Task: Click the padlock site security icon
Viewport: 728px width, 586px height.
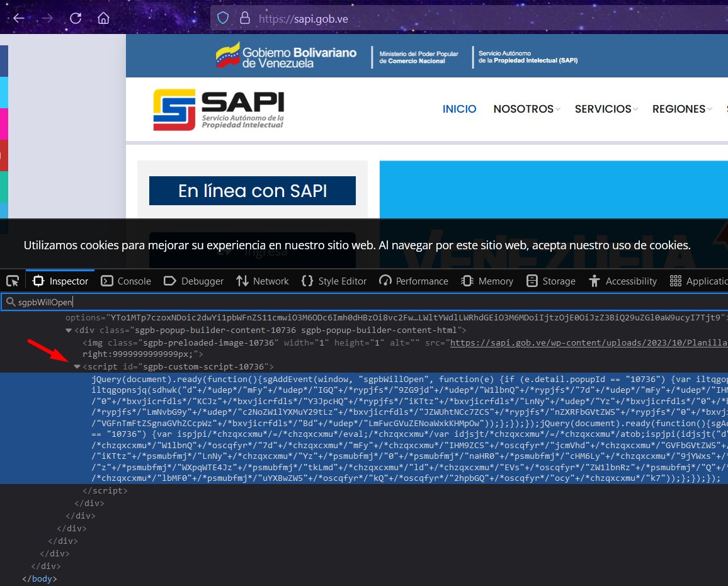Action: tap(245, 18)
